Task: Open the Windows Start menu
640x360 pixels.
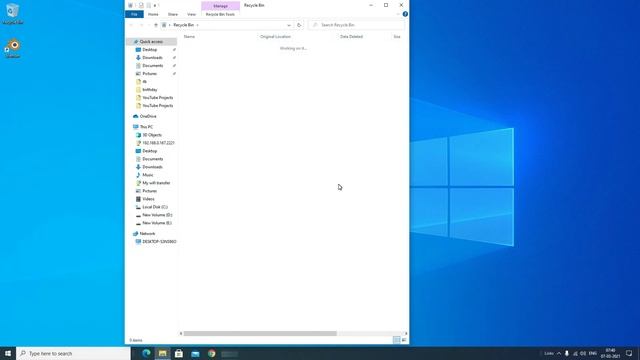Action: 8,353
